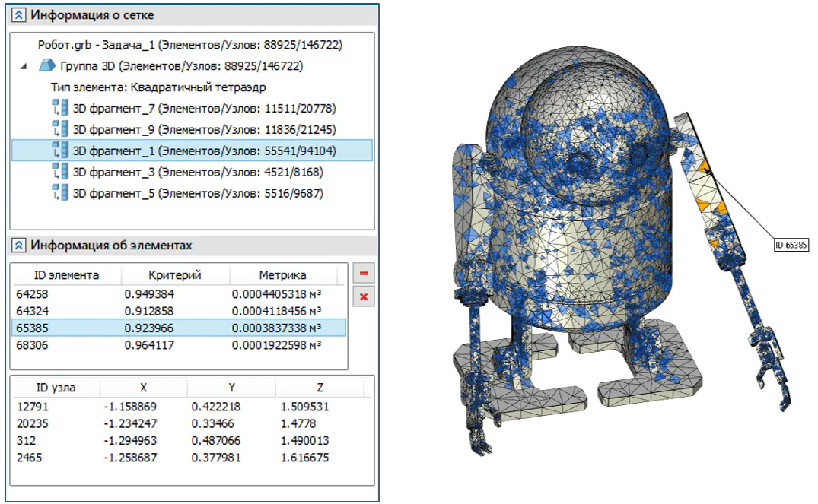Clear element list with red X button
818x504 pixels.
[364, 296]
